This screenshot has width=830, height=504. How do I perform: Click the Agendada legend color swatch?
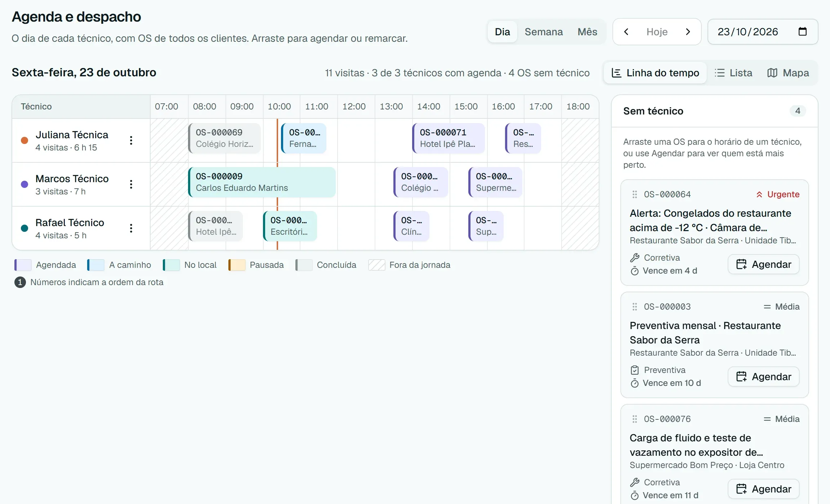point(23,265)
